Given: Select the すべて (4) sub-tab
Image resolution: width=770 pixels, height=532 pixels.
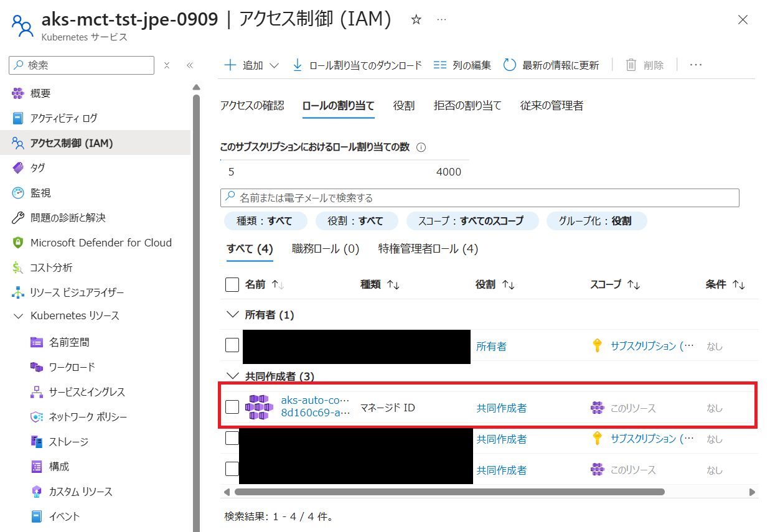Looking at the screenshot, I should (x=250, y=249).
